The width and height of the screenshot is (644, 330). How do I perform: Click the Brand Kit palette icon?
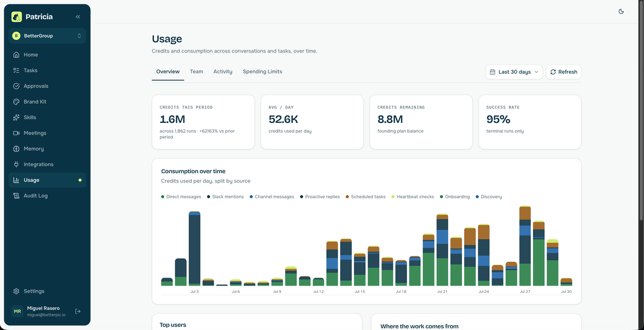16,101
